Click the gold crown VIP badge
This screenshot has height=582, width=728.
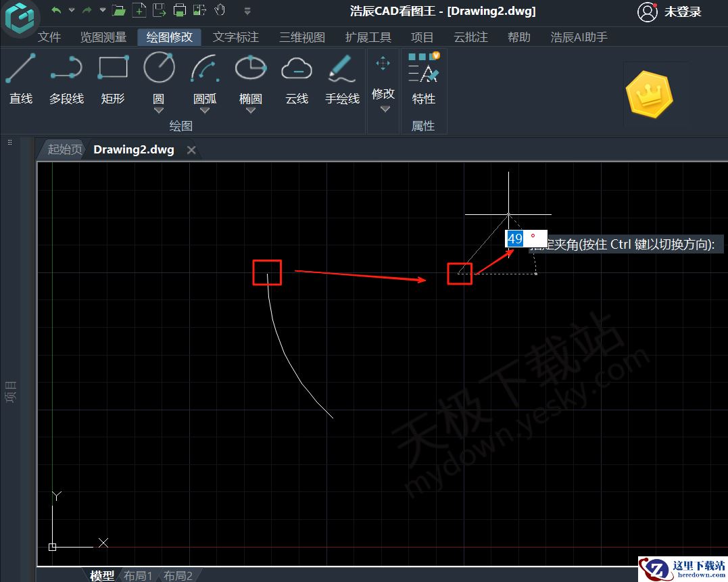649,94
